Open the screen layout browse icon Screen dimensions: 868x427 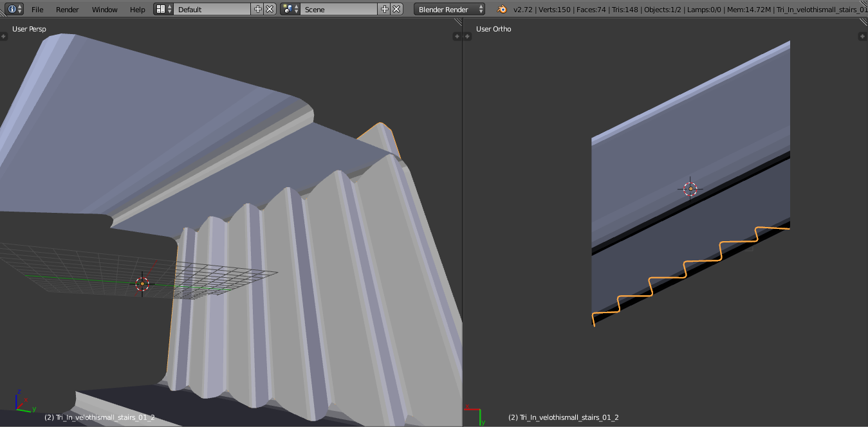tap(164, 9)
